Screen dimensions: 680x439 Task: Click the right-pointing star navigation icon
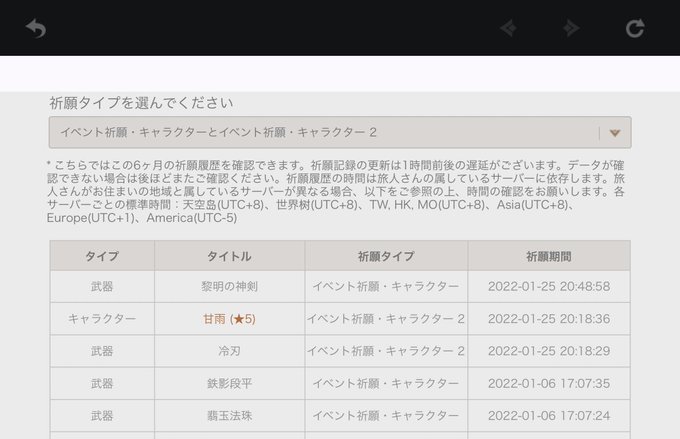[571, 29]
